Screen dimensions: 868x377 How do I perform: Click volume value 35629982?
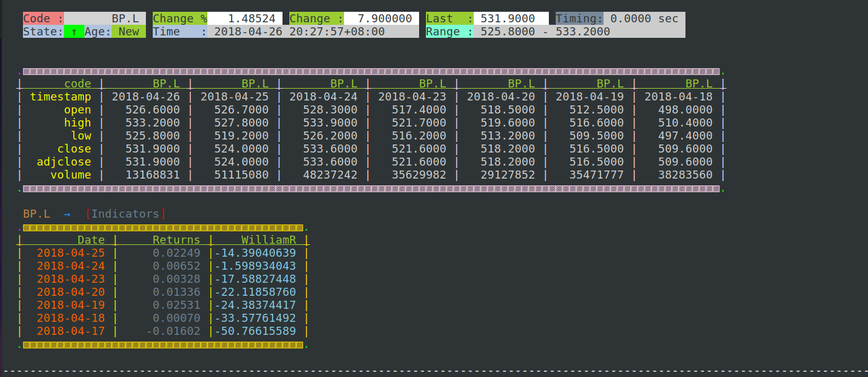[419, 175]
